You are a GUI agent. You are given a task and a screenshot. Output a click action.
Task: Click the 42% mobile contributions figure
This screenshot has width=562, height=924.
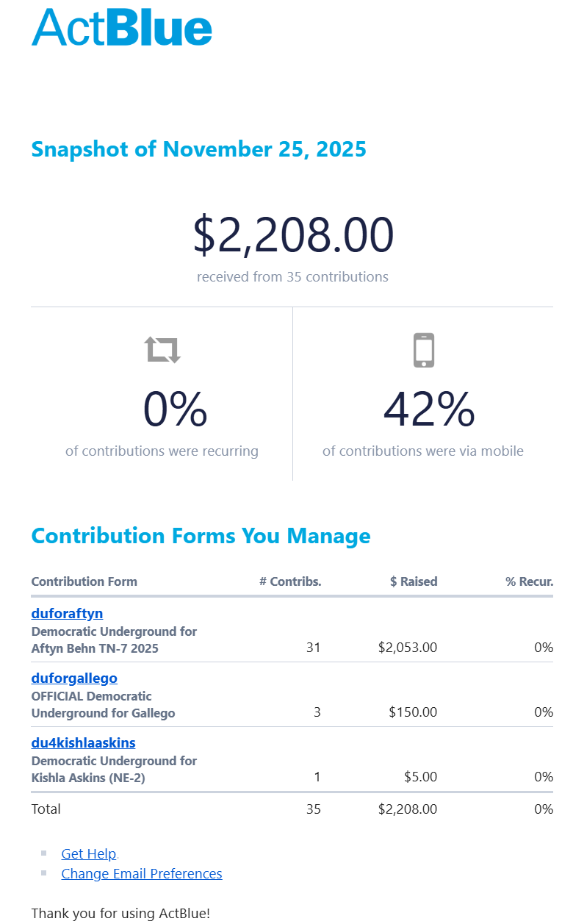[x=429, y=409]
